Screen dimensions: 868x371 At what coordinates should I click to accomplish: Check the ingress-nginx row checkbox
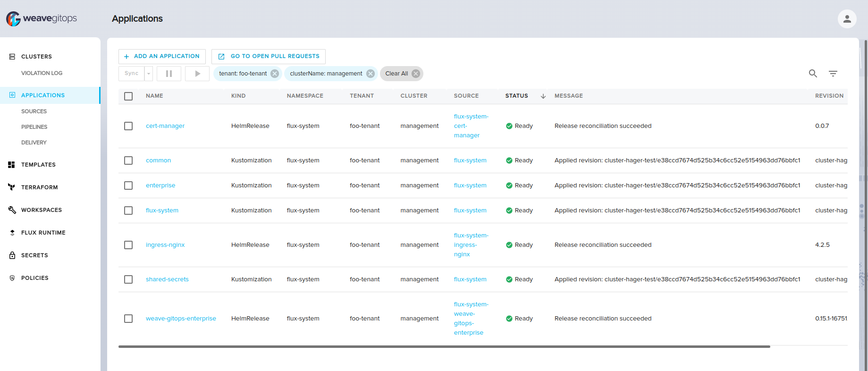(x=128, y=245)
